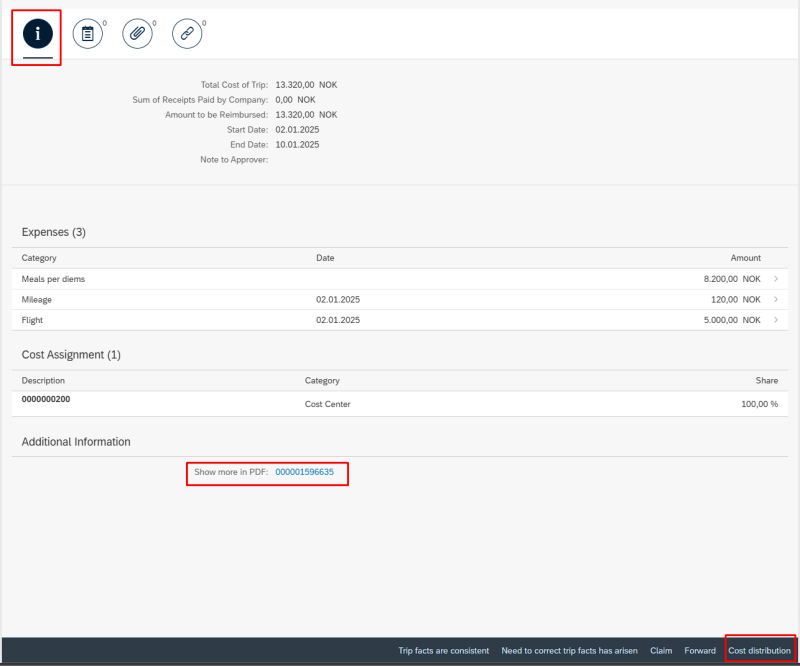Select the Mileage category text

(36, 300)
